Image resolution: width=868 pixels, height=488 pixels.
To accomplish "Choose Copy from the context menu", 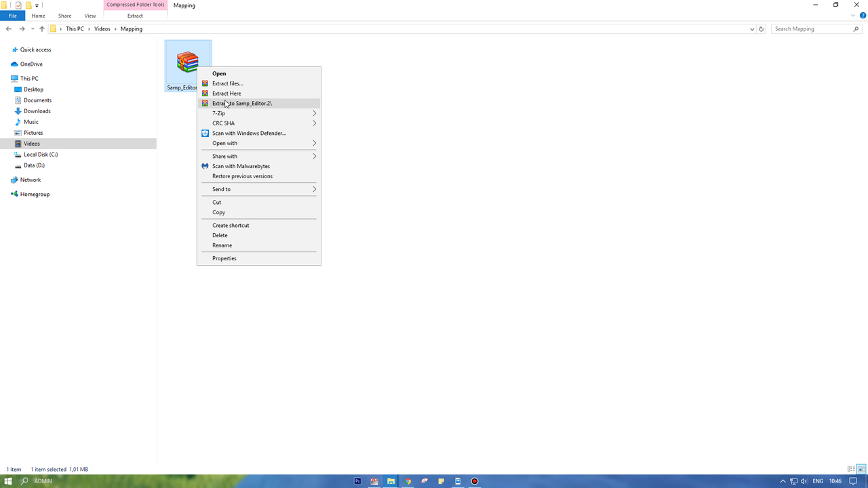I will pos(258,212).
